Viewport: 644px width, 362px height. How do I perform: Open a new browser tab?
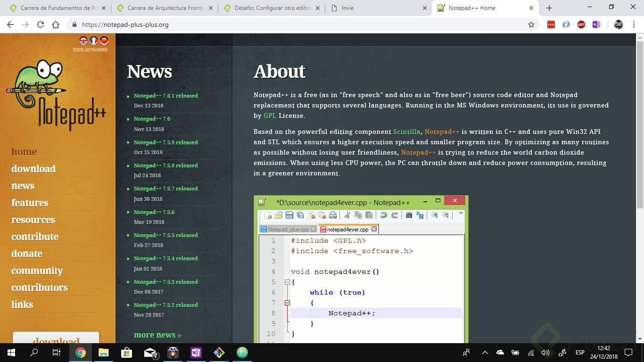549,8
